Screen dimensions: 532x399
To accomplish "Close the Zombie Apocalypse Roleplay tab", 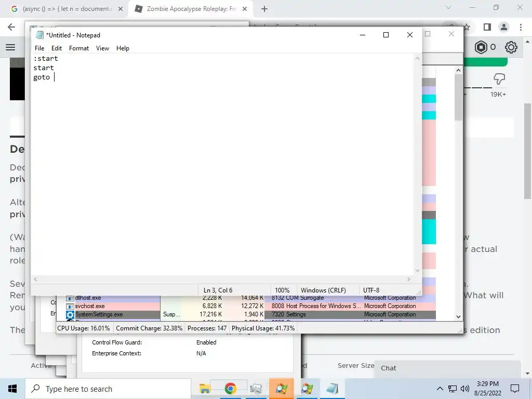I will point(245,9).
